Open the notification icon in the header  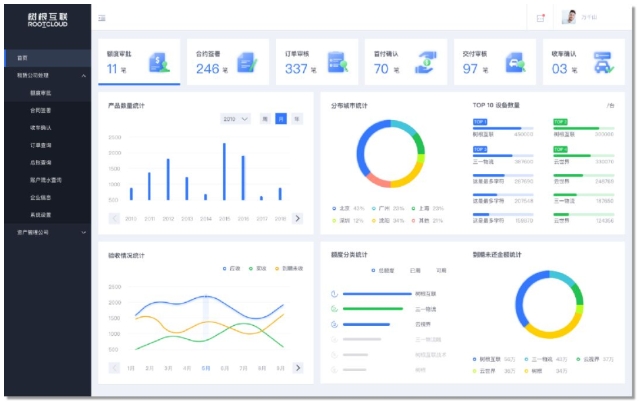click(x=541, y=18)
